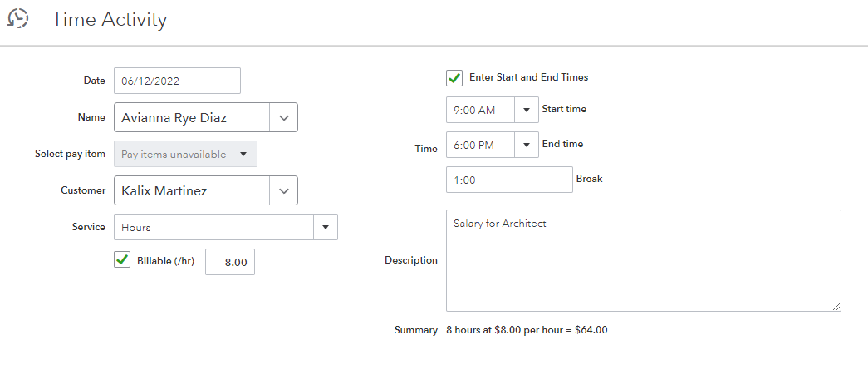
Task: Click the billable rate field showing 8.00
Action: point(230,262)
